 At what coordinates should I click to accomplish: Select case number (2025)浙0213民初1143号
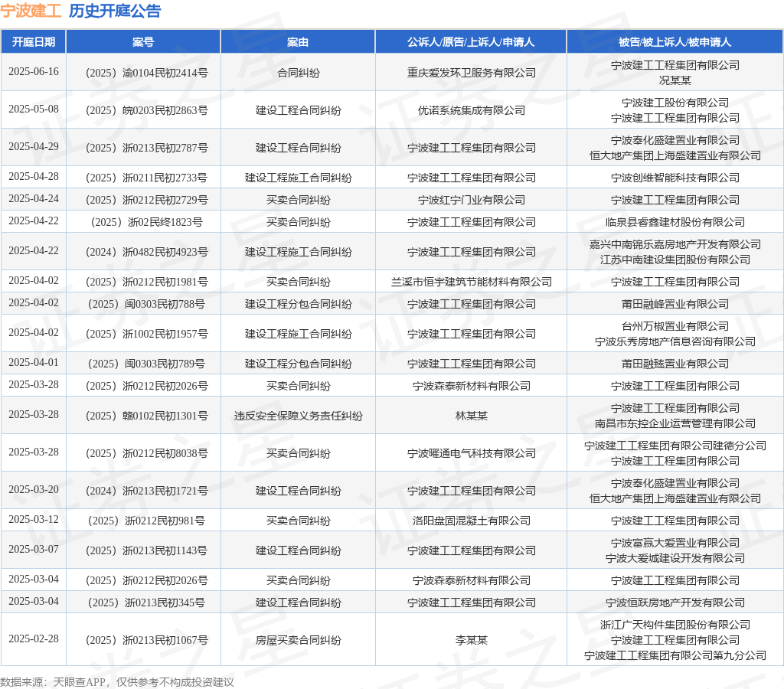click(x=146, y=551)
